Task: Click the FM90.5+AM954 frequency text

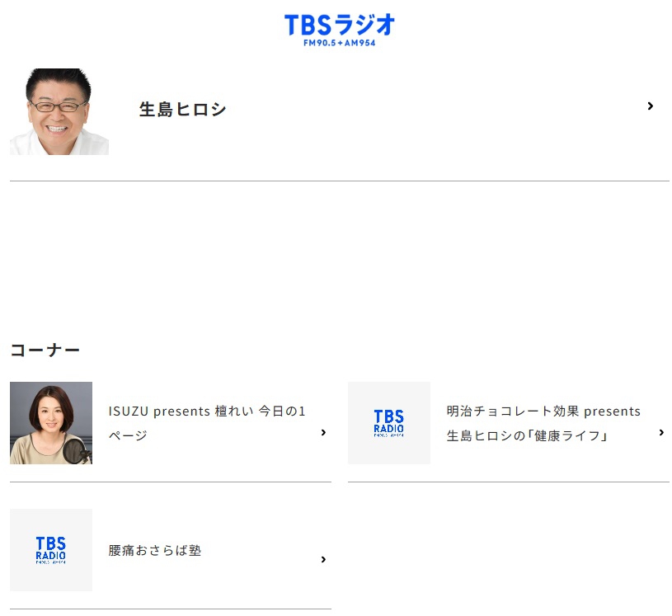Action: coord(340,43)
